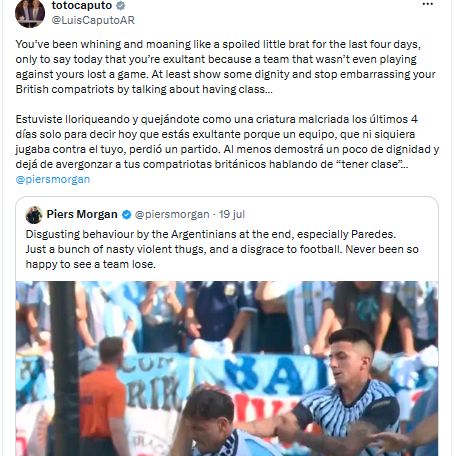Click the quoted tweet text about Argentinians

tap(222, 249)
